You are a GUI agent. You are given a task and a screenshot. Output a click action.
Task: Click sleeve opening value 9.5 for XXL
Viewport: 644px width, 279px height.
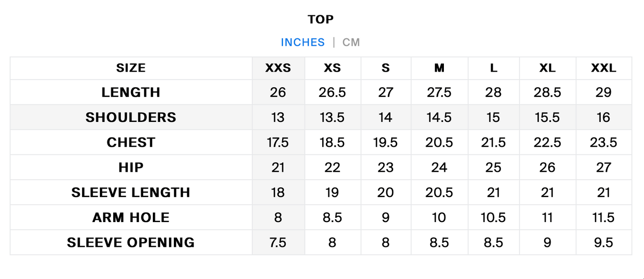pos(603,243)
